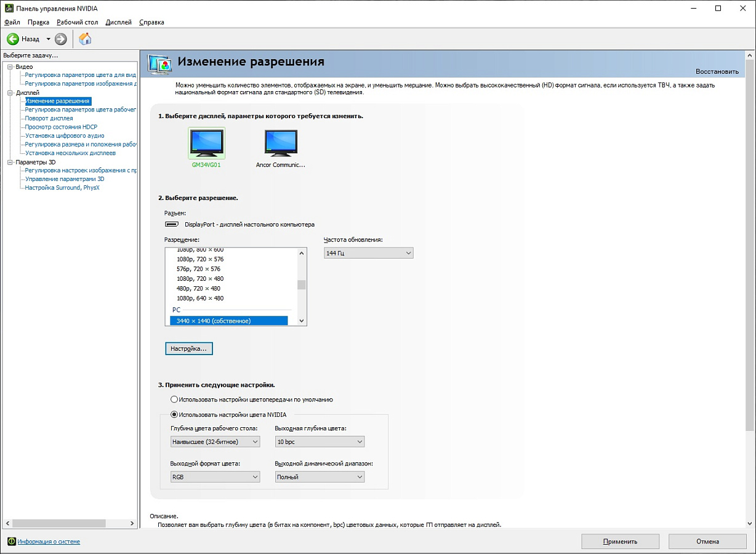
Task: Click the resolution list scroll-up arrow
Action: point(302,253)
